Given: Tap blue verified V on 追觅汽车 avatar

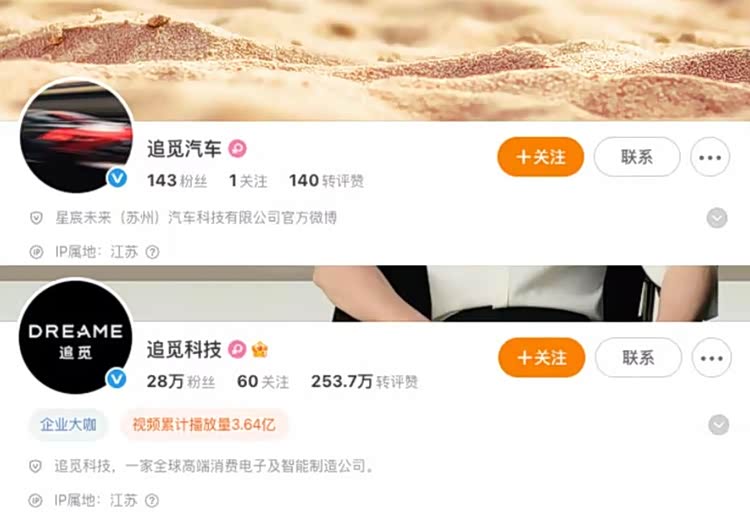Looking at the screenshot, I should pyautogui.click(x=117, y=178).
